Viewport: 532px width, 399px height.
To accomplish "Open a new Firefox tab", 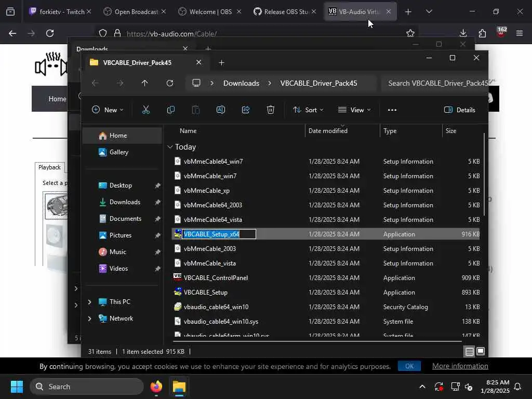I will pos(408,12).
